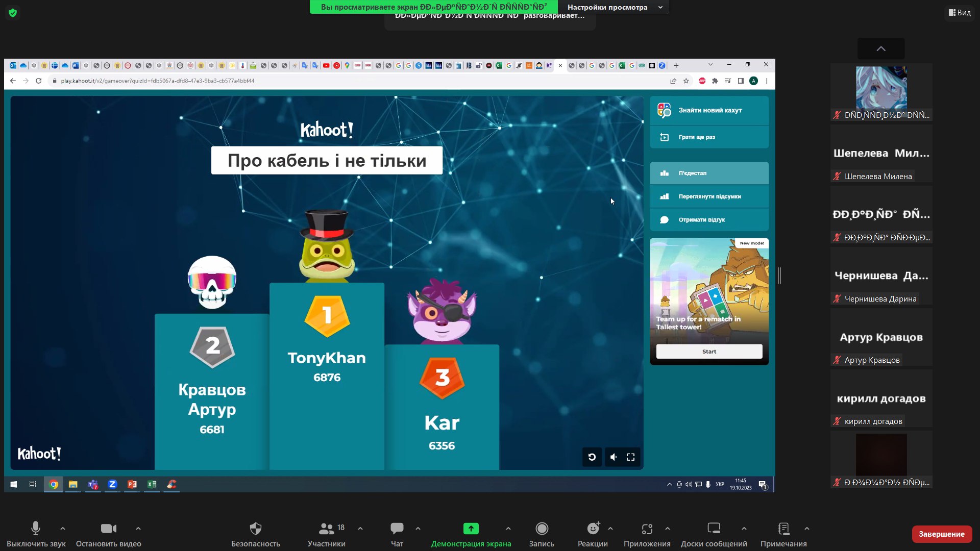980x551 pixels.
Task: Click Завершение end meeting button
Action: click(x=941, y=534)
